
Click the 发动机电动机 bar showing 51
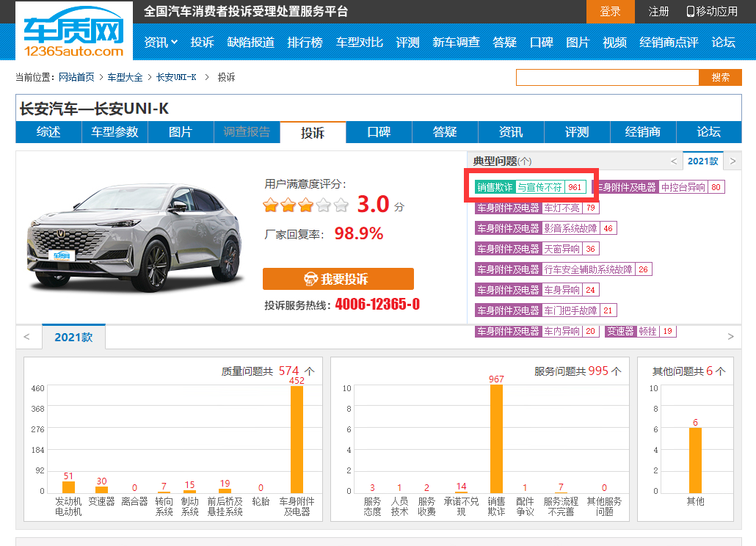point(68,487)
